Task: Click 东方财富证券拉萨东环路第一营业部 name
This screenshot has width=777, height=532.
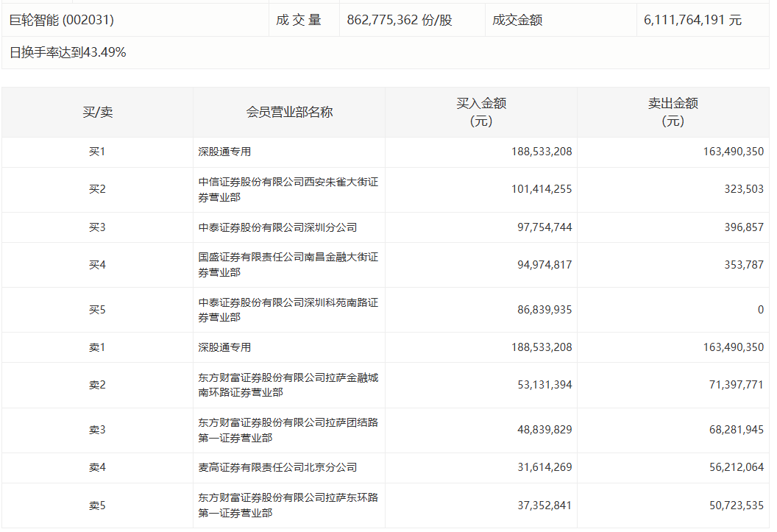Action: click(x=288, y=506)
